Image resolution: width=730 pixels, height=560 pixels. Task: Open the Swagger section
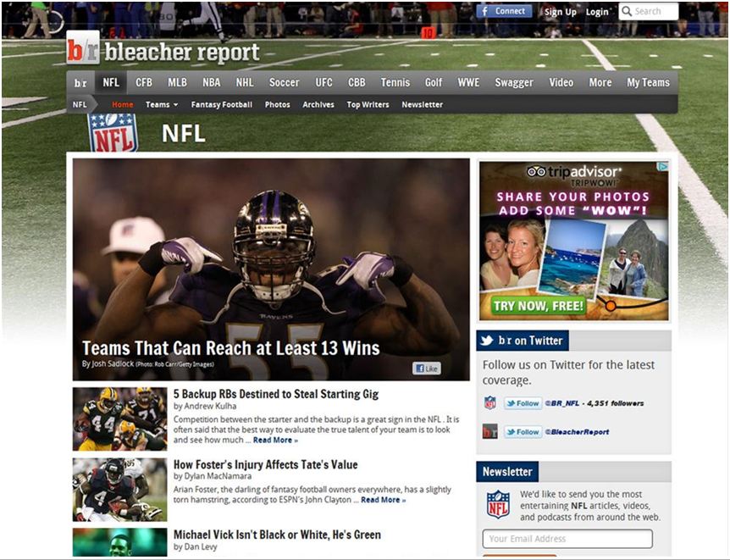[514, 82]
